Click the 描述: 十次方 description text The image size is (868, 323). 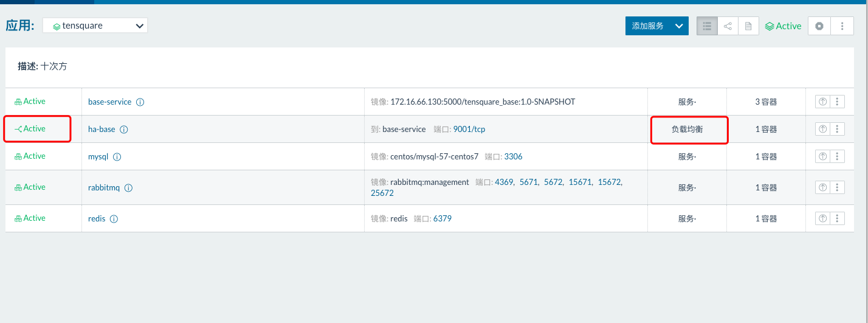click(x=43, y=66)
